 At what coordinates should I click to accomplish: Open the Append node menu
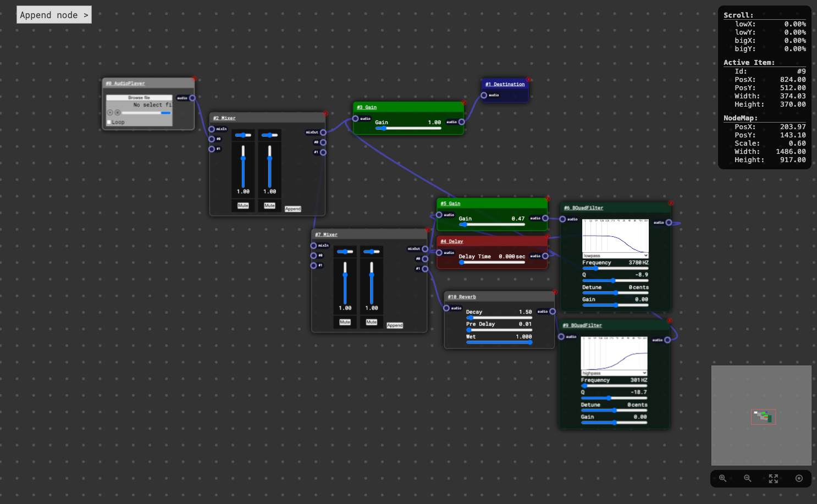[54, 15]
